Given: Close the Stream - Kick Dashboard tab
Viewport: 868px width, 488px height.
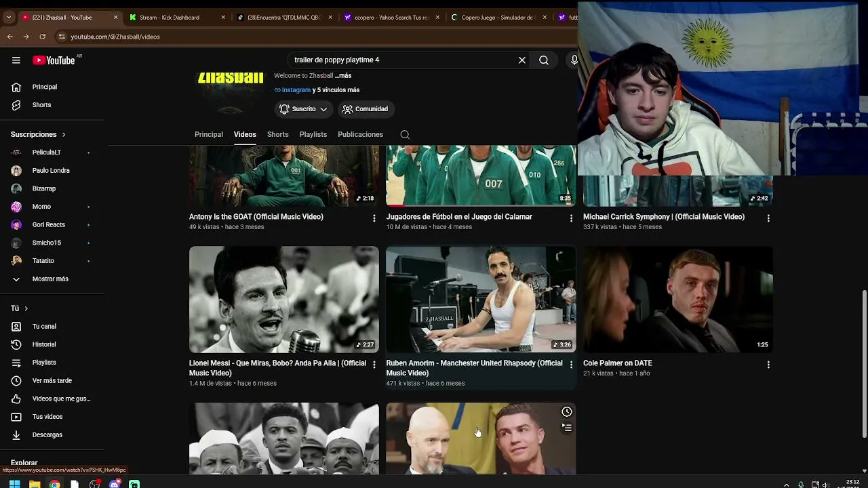Looking at the screenshot, I should pos(223,18).
